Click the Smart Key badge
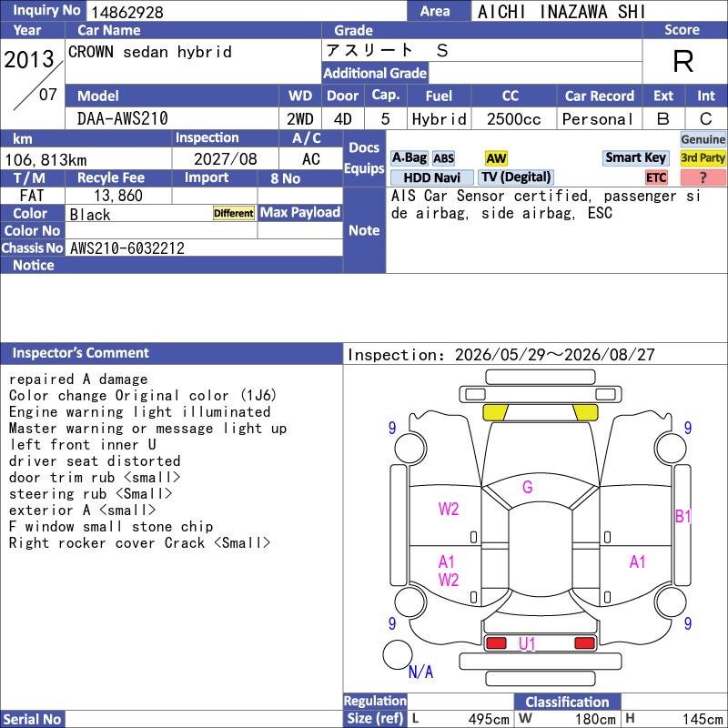The image size is (728, 728). [x=635, y=157]
